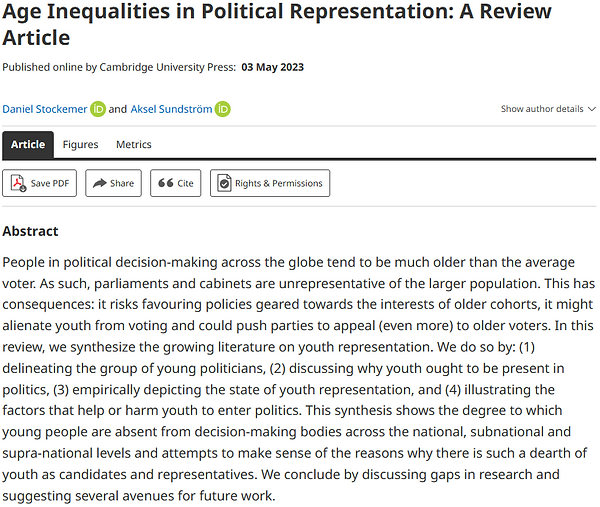Click the 03 May 2023 publication date
The height and width of the screenshot is (507, 600).
coord(272,67)
